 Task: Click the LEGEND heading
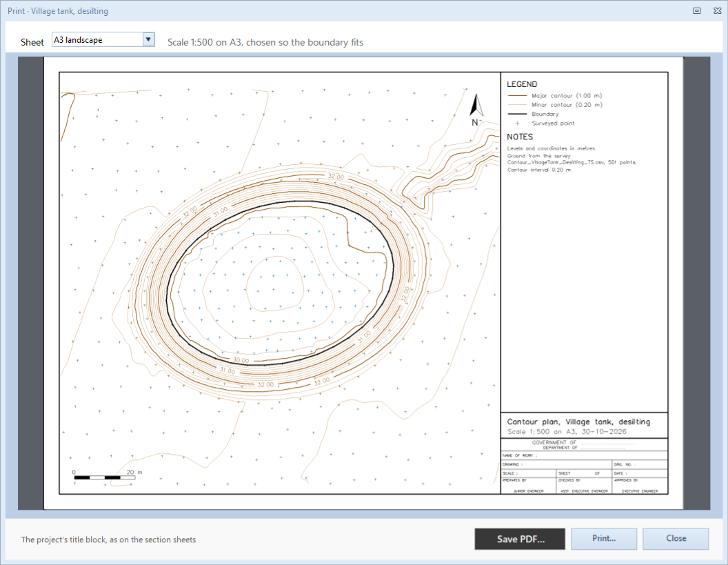(522, 84)
